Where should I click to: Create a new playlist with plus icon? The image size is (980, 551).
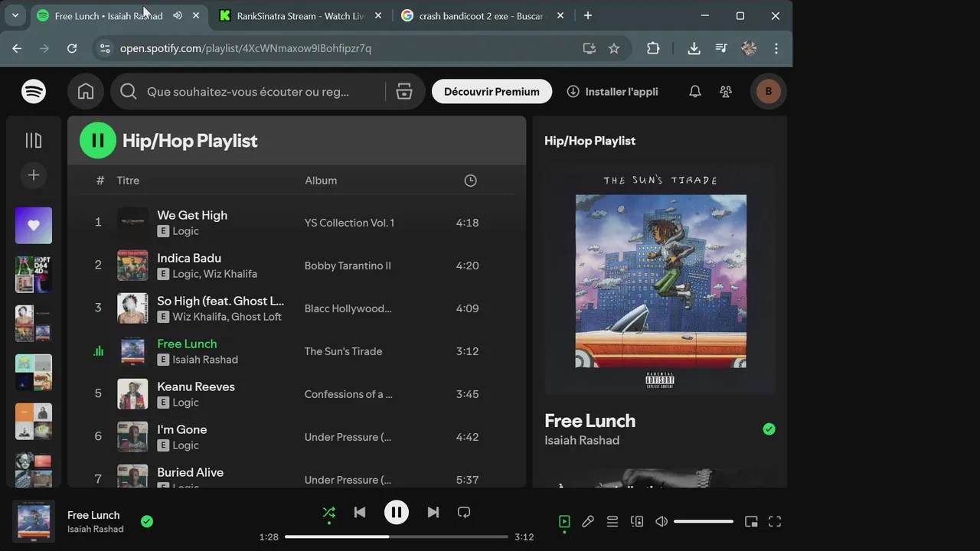click(34, 175)
